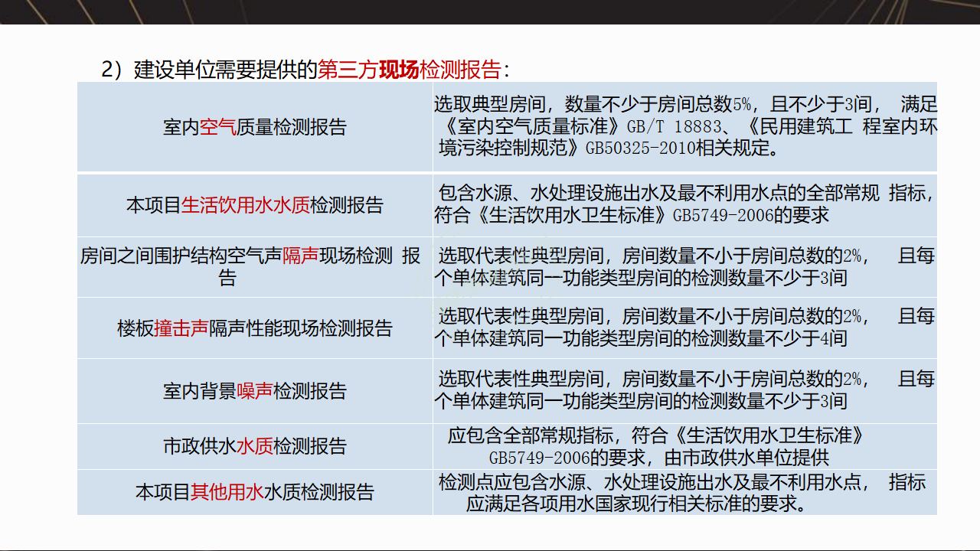Screen dimensions: 980x551
Task: Click the description beside 室内背景噪声检测报告
Action: click(x=685, y=391)
